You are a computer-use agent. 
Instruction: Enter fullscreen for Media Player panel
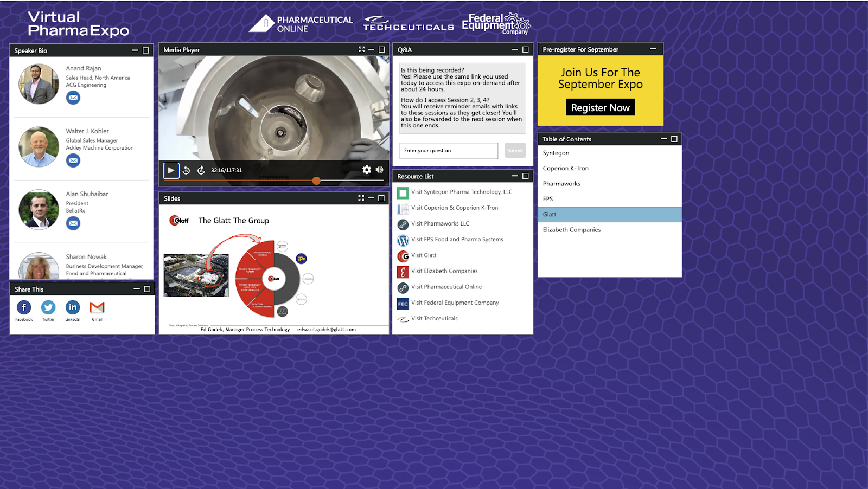362,49
